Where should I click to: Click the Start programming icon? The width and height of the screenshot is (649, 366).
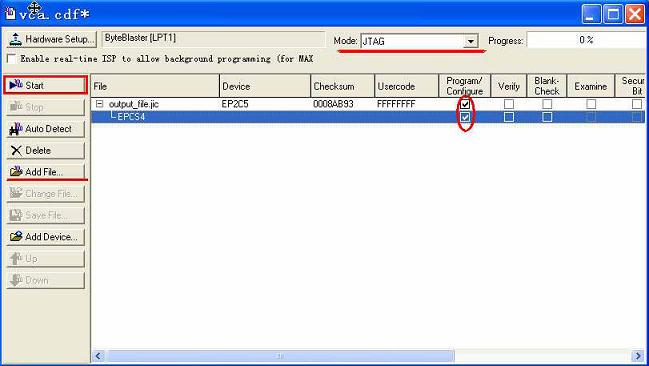click(x=16, y=85)
